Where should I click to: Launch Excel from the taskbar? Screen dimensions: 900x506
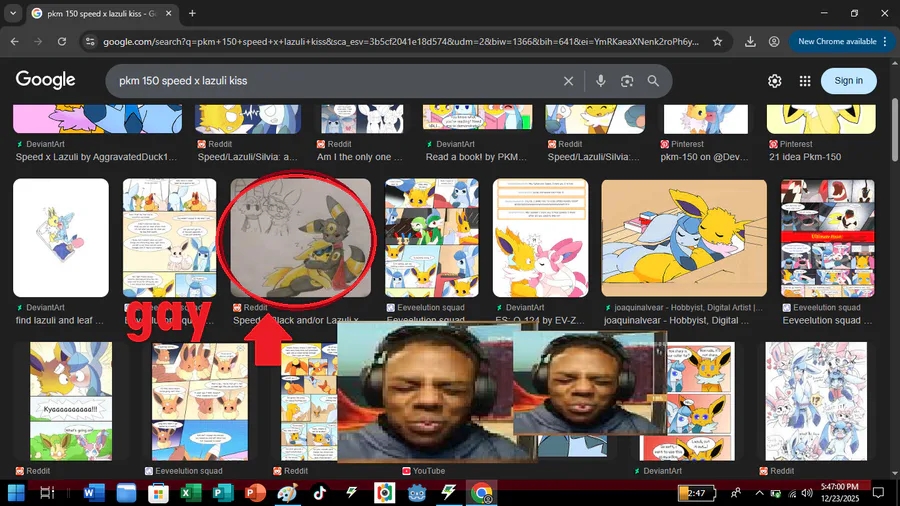191,493
